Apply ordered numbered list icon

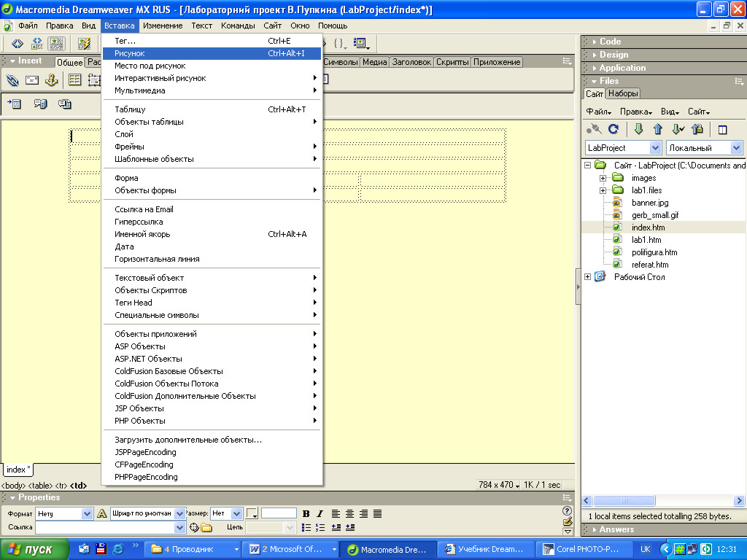pyautogui.click(x=320, y=528)
